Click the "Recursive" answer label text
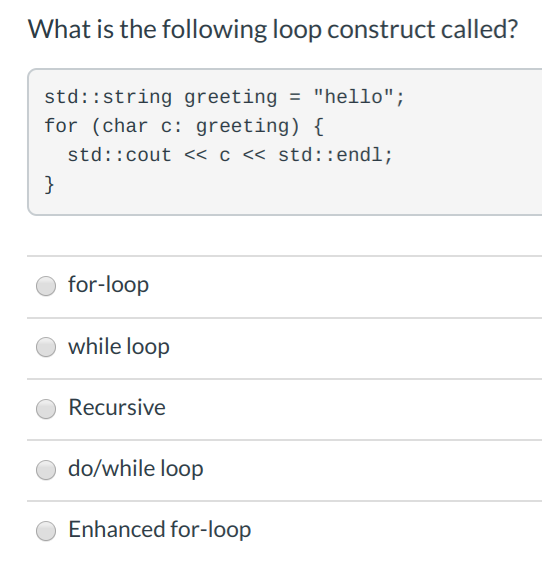The image size is (542, 562). tap(117, 408)
